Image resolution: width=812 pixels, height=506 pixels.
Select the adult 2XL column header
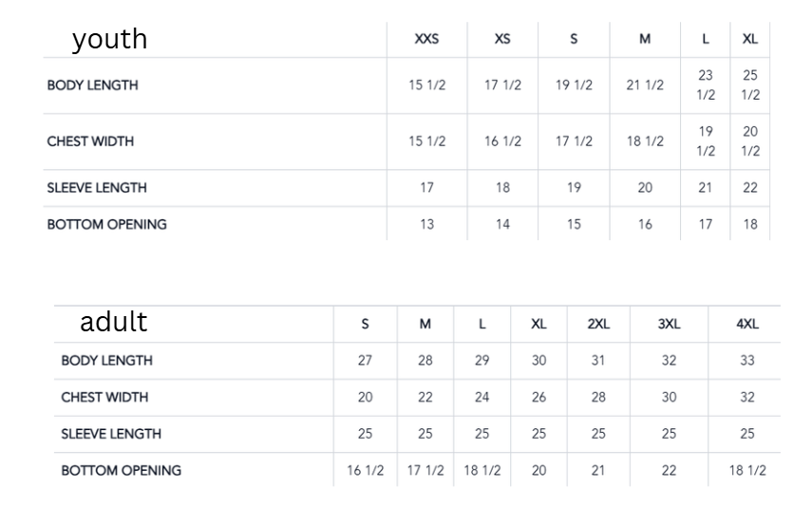click(598, 325)
